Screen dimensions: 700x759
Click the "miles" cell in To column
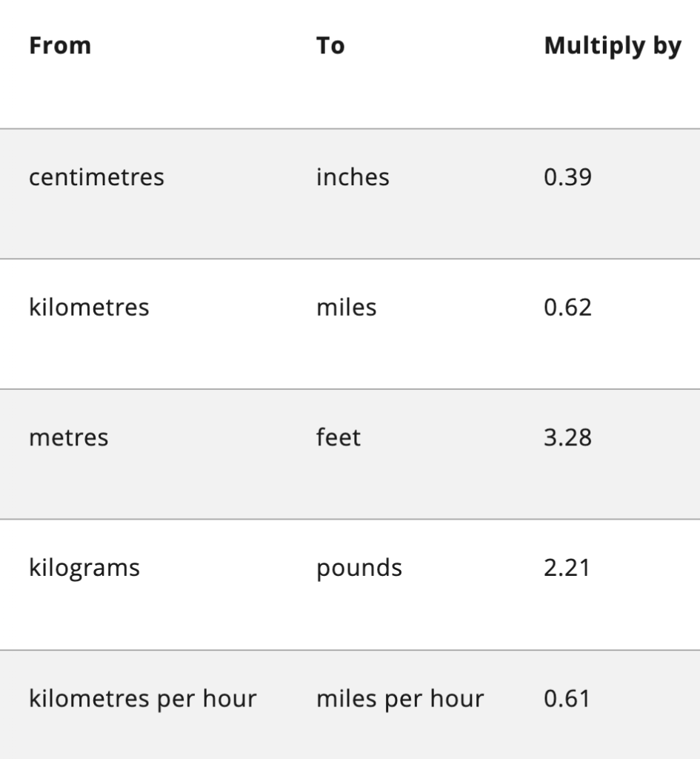[346, 307]
